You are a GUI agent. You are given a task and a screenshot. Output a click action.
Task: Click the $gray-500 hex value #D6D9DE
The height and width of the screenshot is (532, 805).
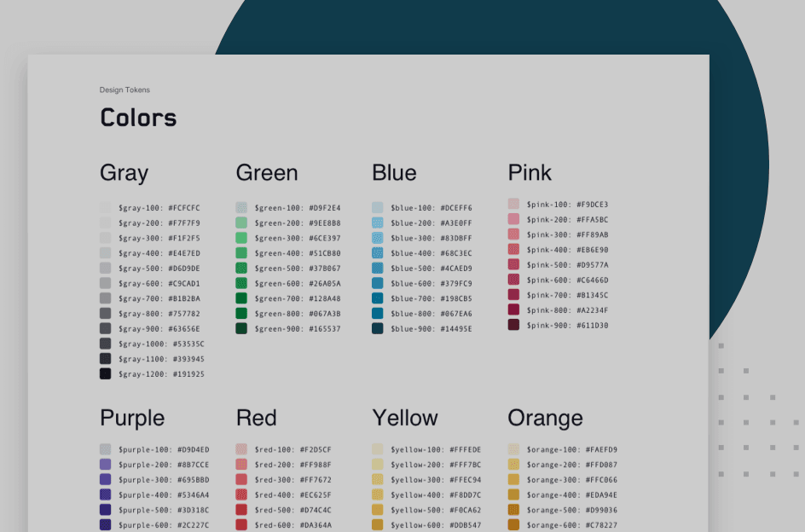coord(184,269)
